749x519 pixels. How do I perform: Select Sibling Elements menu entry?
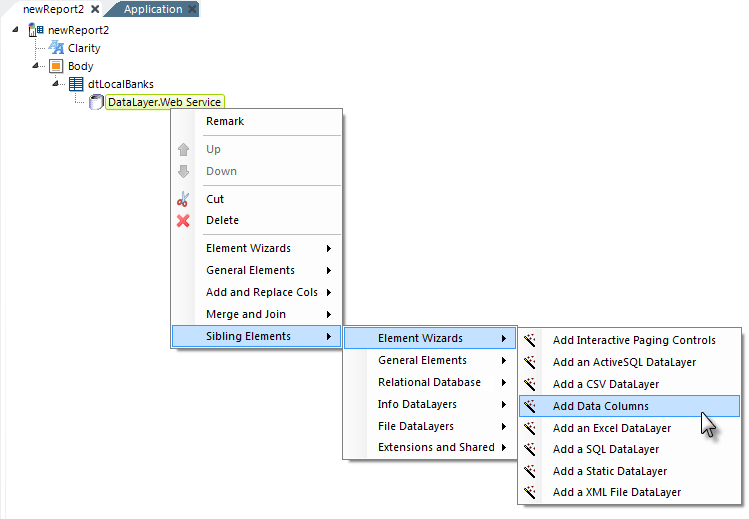point(257,336)
